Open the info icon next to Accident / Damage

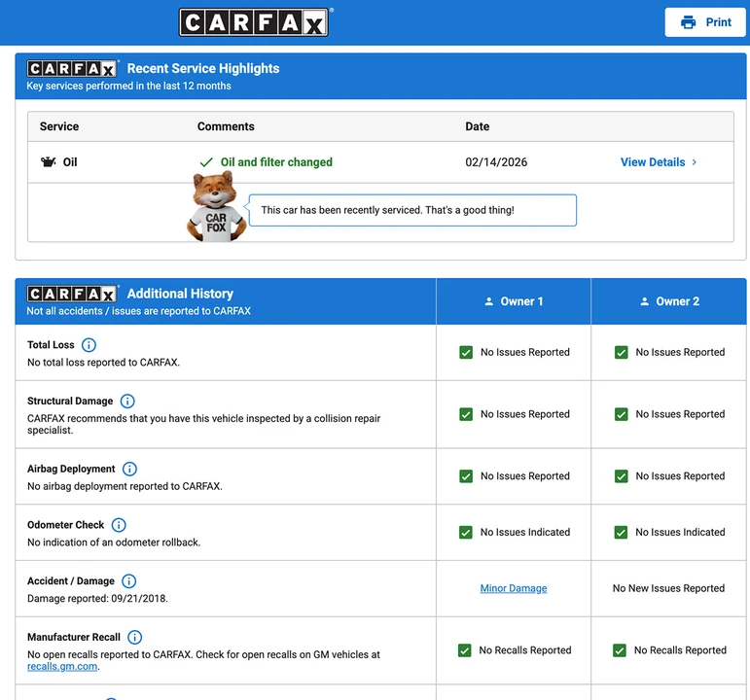pyautogui.click(x=129, y=581)
